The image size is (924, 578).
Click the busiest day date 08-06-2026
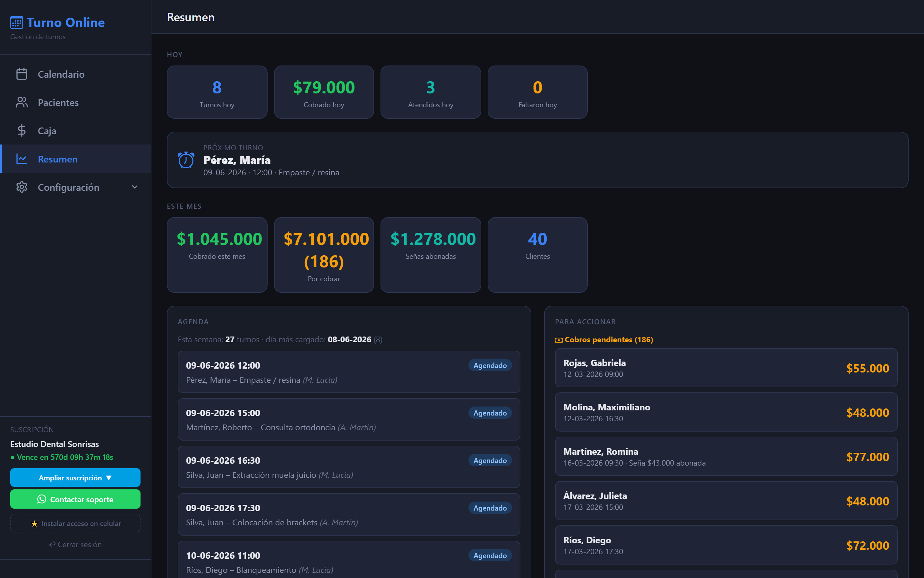click(x=349, y=339)
